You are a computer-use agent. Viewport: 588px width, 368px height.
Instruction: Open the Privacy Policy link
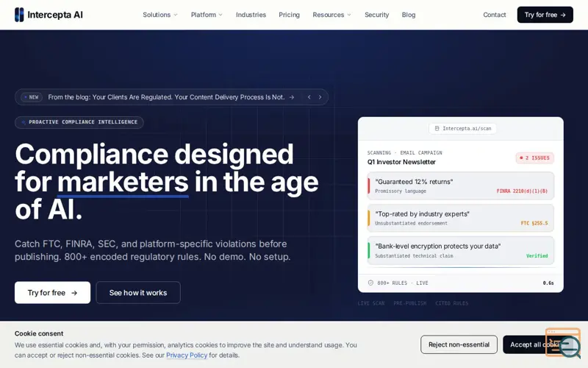tap(187, 355)
